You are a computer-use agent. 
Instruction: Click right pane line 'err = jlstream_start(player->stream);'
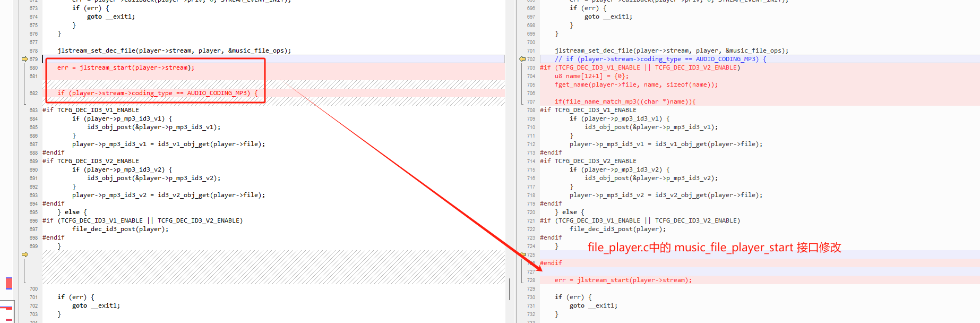coord(623,280)
